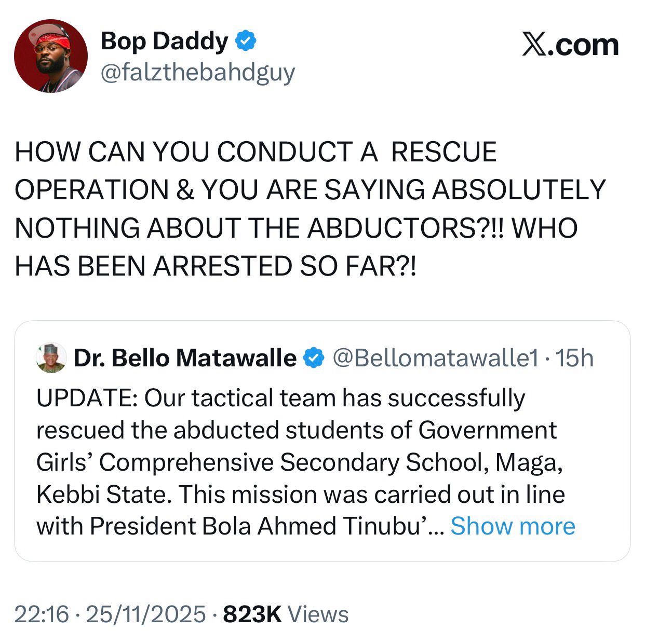Click the blue verified badge beside Bop Daddy
Image resolution: width=645 pixels, height=644 pixels.
pos(246,40)
